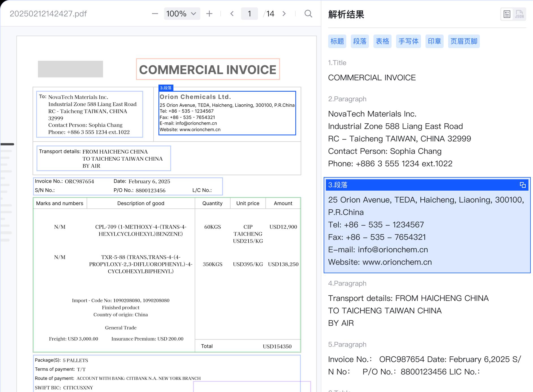Switch to JSON view icon

coord(519,14)
